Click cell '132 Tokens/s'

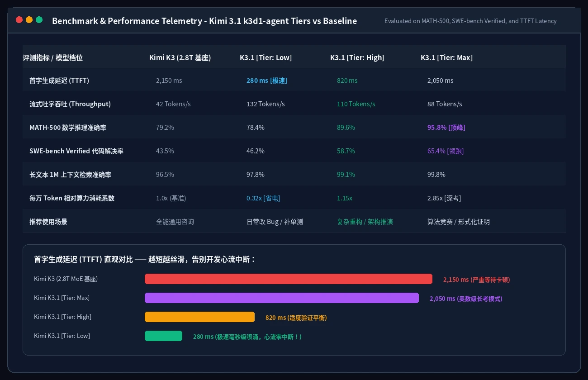point(266,104)
